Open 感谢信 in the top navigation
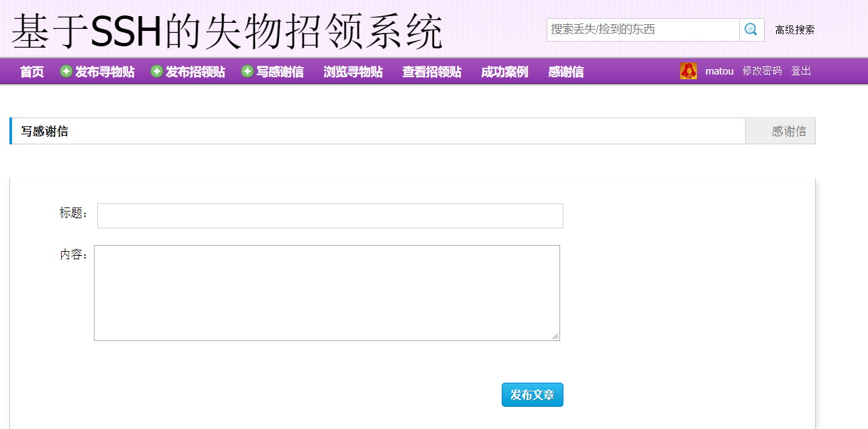Screen dimensions: 868x429 click(x=565, y=71)
